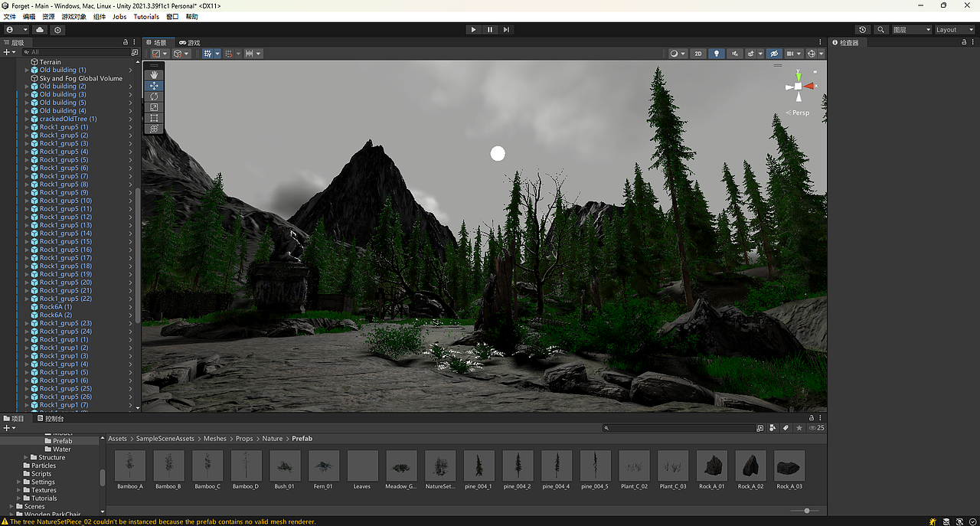This screenshot has height=526, width=980.
Task: Click the version control gear icon
Action: click(x=58, y=30)
